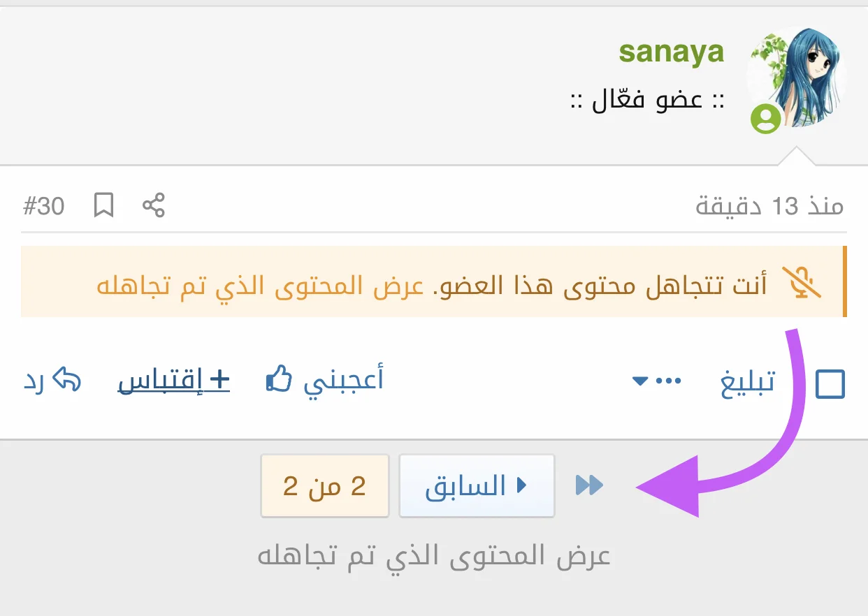The height and width of the screenshot is (616, 868).
Task: Add post to multi-quote with + إقتباس
Action: pyautogui.click(x=174, y=381)
